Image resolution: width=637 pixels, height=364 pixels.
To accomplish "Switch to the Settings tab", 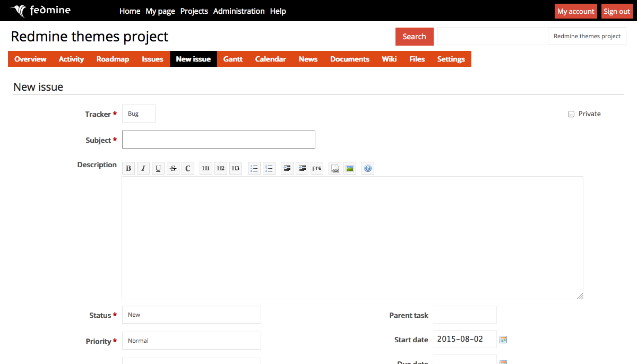I will point(451,59).
